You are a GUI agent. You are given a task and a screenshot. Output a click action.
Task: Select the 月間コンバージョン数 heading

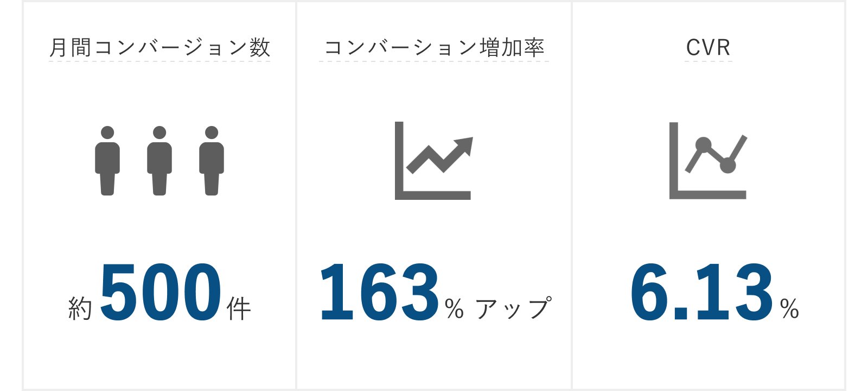(159, 48)
